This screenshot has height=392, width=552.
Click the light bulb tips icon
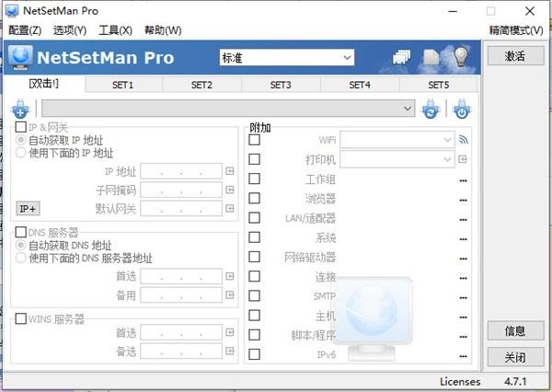pos(461,56)
